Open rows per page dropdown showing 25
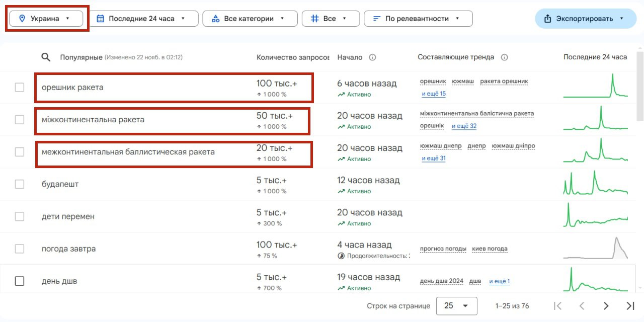Screen dimensions: 644x322 [456, 306]
